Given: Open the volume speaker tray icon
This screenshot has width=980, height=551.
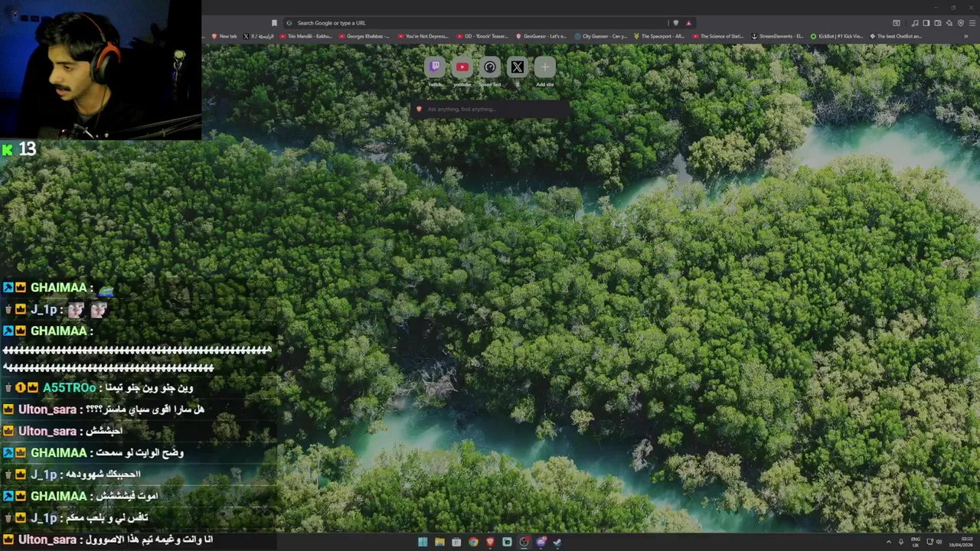Looking at the screenshot, I should pos(939,542).
